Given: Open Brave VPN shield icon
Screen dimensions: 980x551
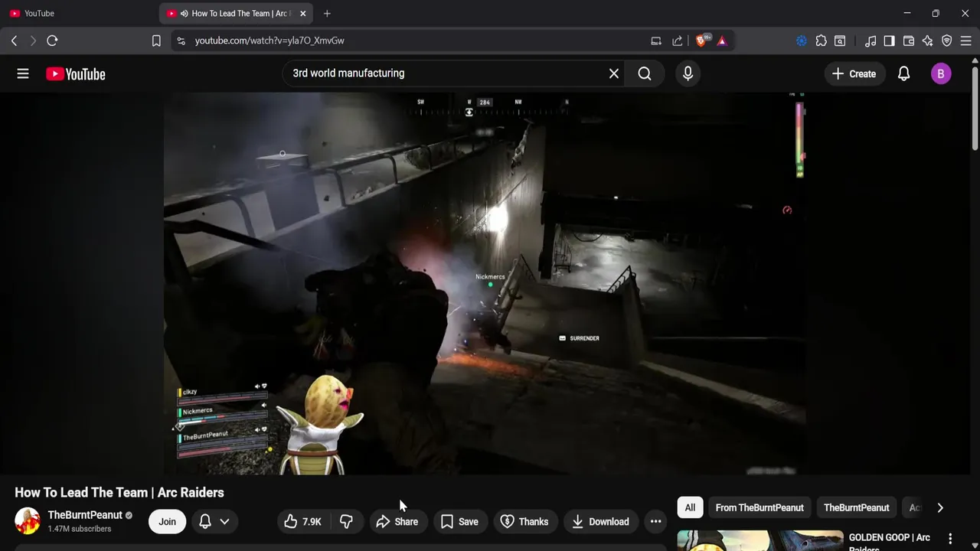Looking at the screenshot, I should click(x=947, y=41).
